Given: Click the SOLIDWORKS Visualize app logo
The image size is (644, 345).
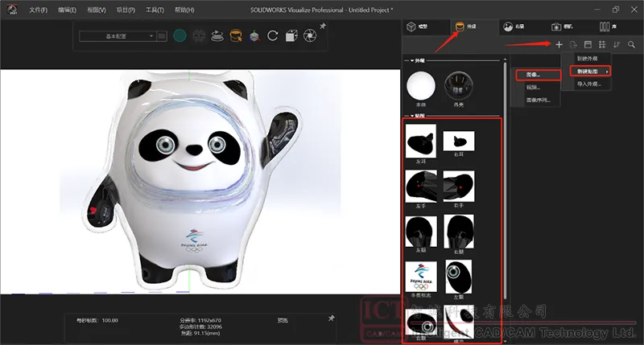Looking at the screenshot, I should pos(12,10).
